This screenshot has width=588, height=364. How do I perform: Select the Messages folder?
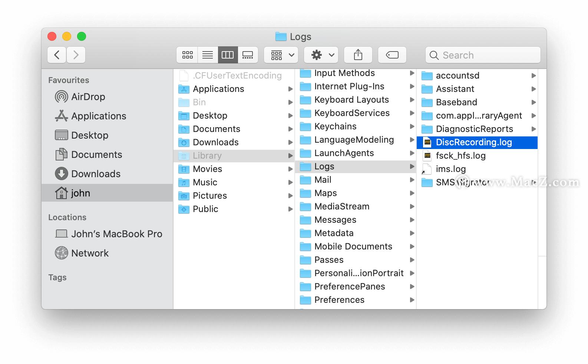[356, 220]
